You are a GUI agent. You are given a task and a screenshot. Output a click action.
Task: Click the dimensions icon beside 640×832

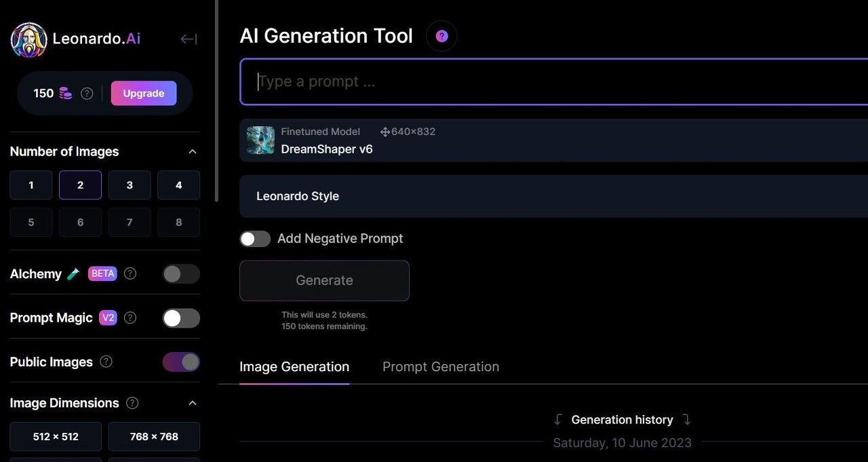pyautogui.click(x=384, y=132)
